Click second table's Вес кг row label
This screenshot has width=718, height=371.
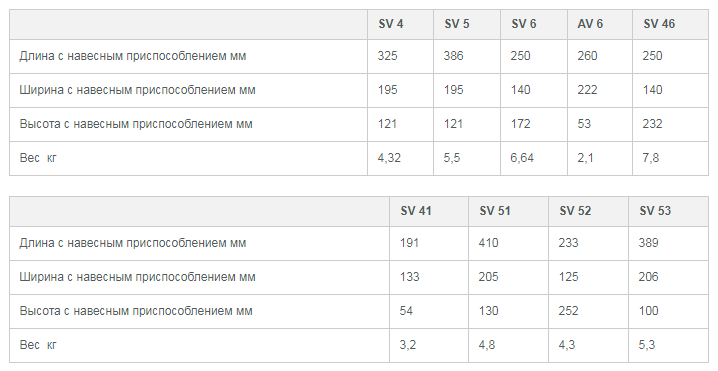[38, 345]
